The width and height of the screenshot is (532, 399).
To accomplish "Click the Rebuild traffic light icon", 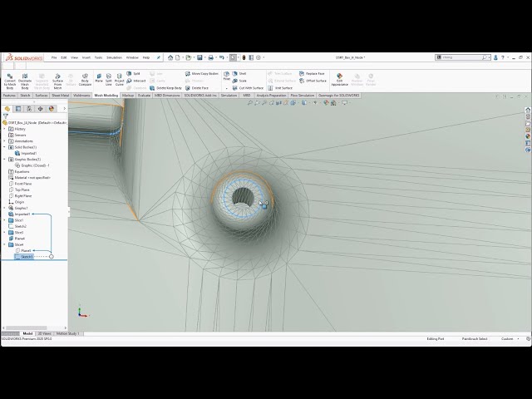I will 244,57.
